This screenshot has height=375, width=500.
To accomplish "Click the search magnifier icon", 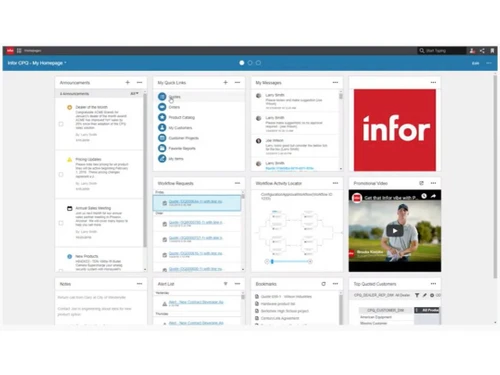I will coord(422,51).
